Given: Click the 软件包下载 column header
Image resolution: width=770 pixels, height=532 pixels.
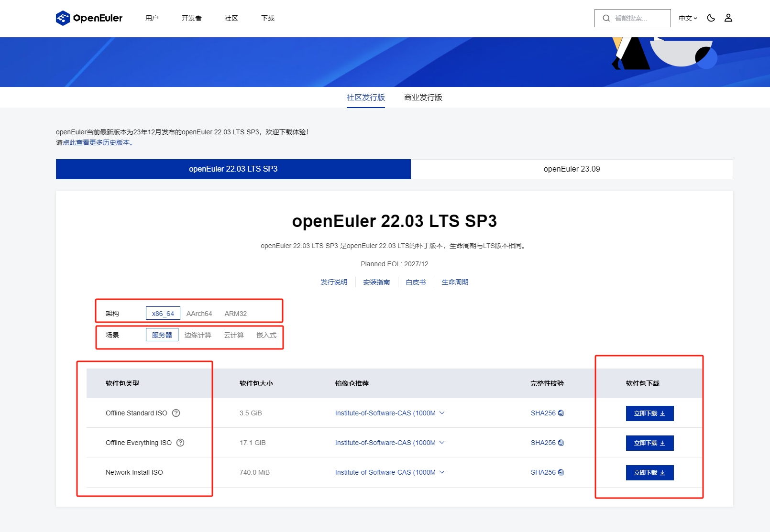Looking at the screenshot, I should 643,383.
